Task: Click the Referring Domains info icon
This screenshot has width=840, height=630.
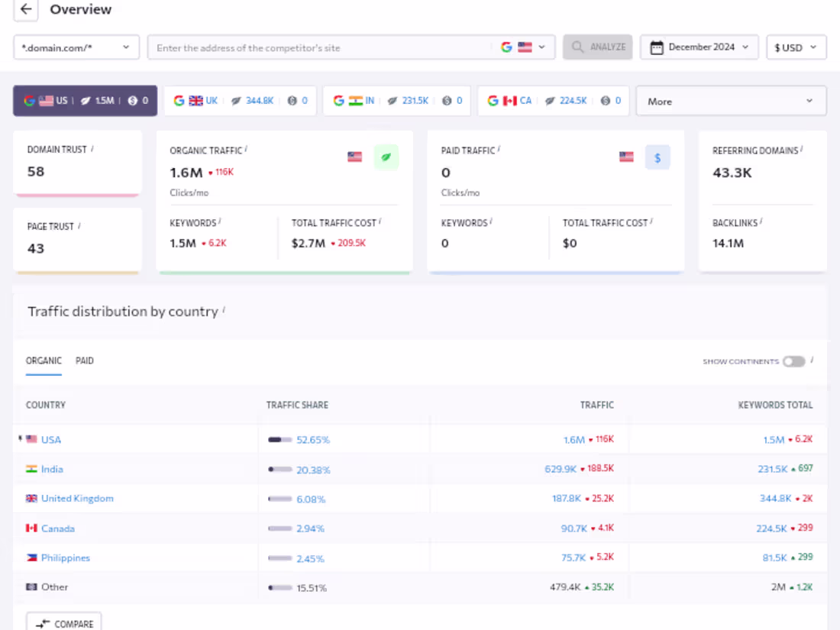Action: pyautogui.click(x=803, y=150)
